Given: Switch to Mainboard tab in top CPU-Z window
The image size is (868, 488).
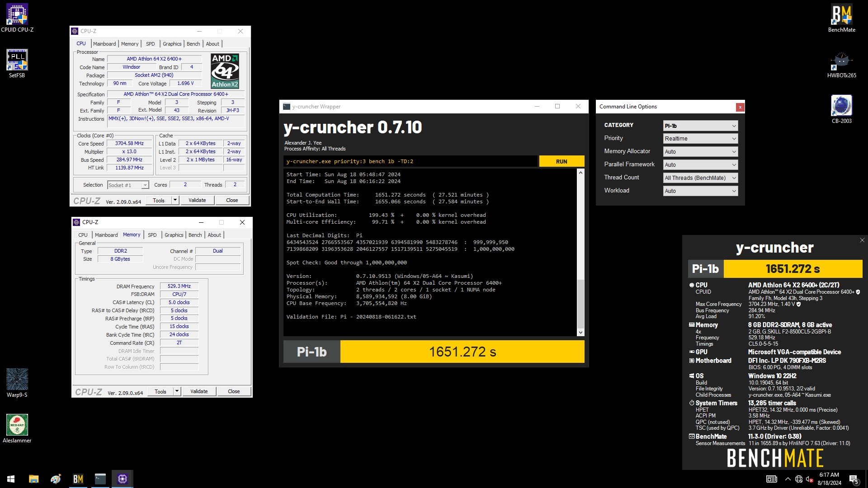Looking at the screenshot, I should (104, 44).
